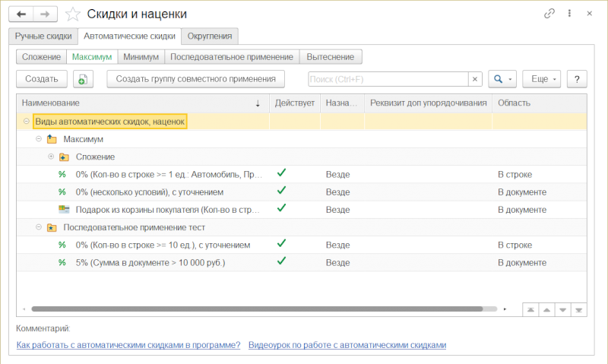Expand the Сложение group node
Screen dimensions: 608x364
(51, 157)
